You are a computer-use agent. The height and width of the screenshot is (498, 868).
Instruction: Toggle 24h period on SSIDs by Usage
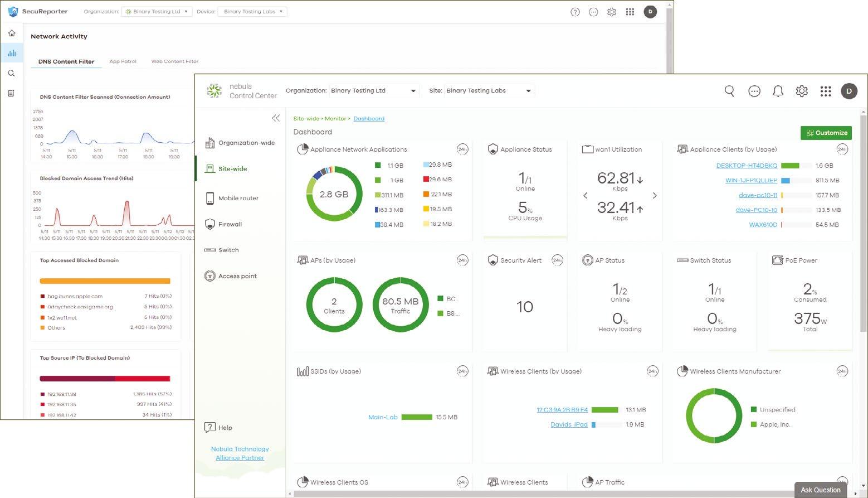pos(462,371)
